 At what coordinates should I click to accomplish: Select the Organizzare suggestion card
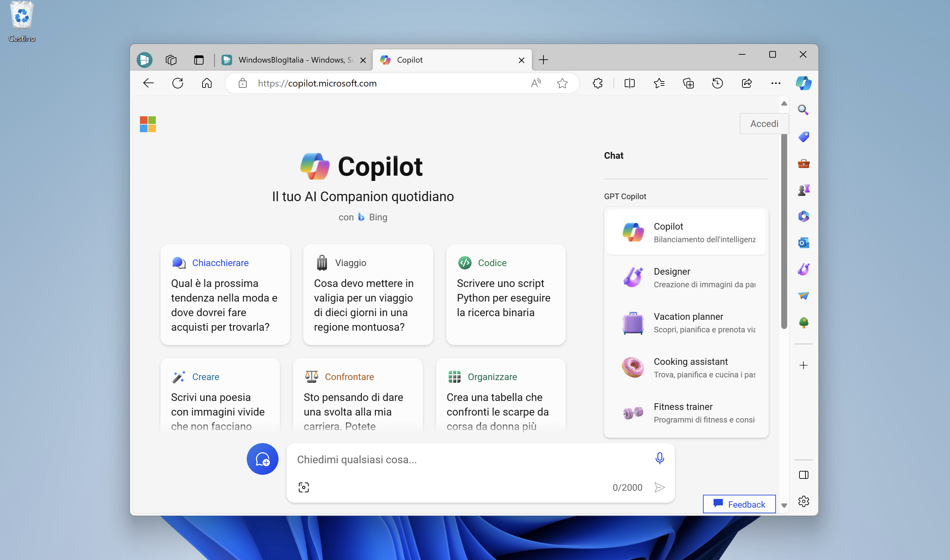pyautogui.click(x=501, y=396)
